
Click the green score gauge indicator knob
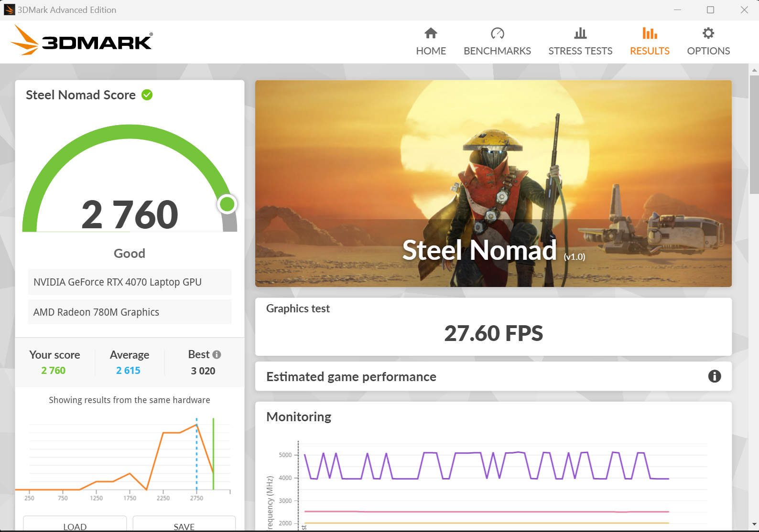point(227,204)
